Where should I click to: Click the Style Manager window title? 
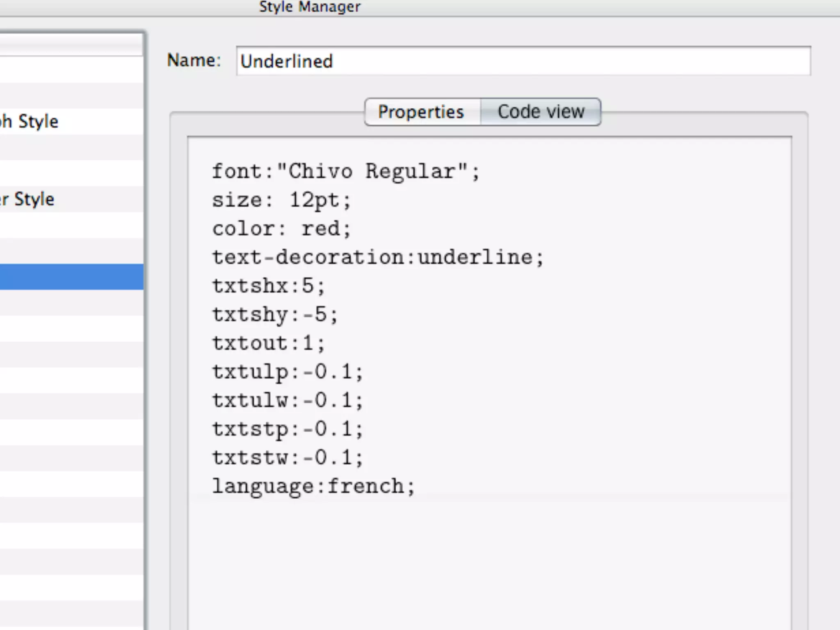[310, 7]
